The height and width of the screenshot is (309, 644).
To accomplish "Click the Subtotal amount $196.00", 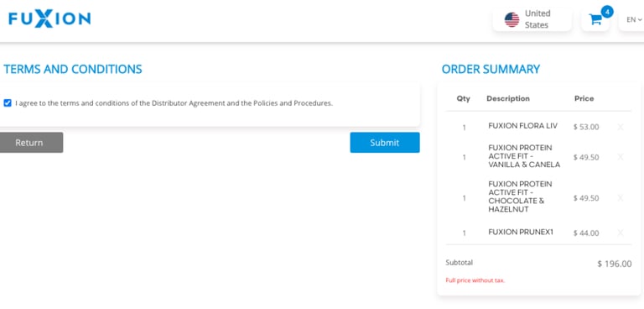I will point(615,264).
